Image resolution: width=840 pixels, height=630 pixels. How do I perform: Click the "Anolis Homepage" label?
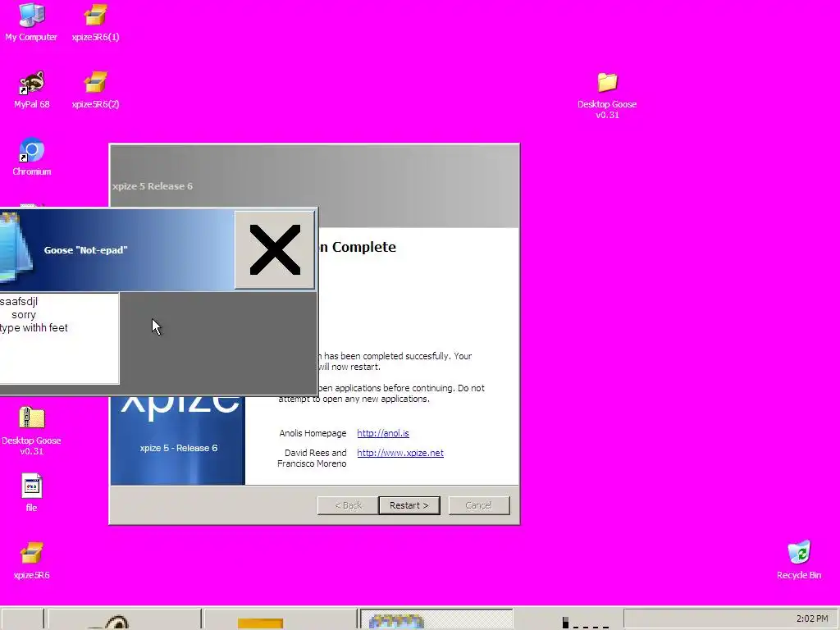[313, 433]
